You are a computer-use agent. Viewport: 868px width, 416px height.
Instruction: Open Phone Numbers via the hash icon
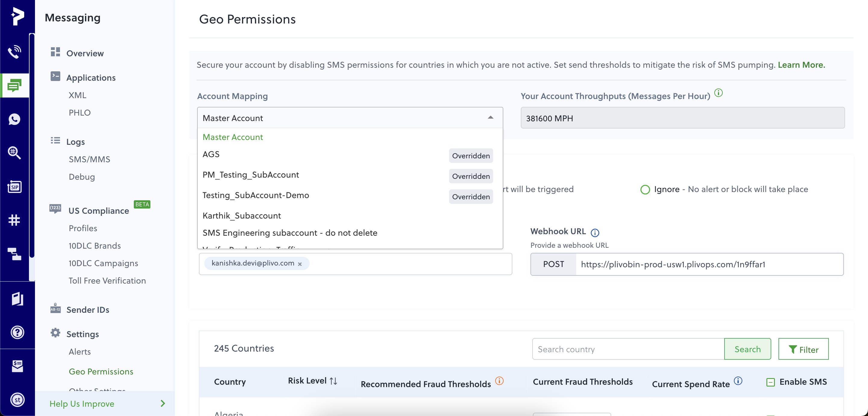point(14,220)
